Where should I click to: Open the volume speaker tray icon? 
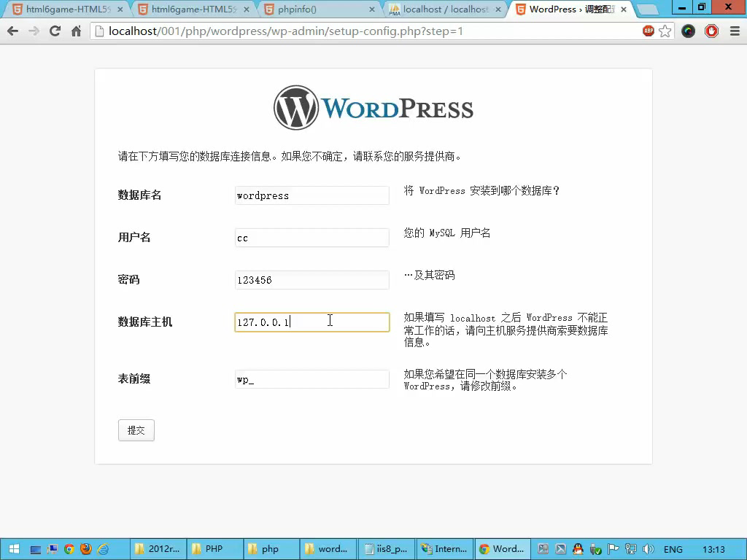(648, 549)
